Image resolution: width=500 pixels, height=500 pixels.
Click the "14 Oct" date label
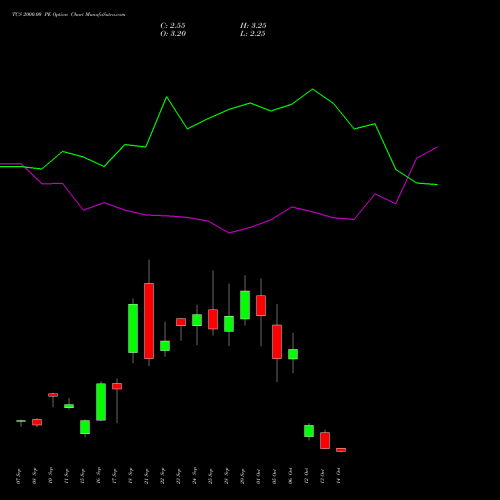339,476
